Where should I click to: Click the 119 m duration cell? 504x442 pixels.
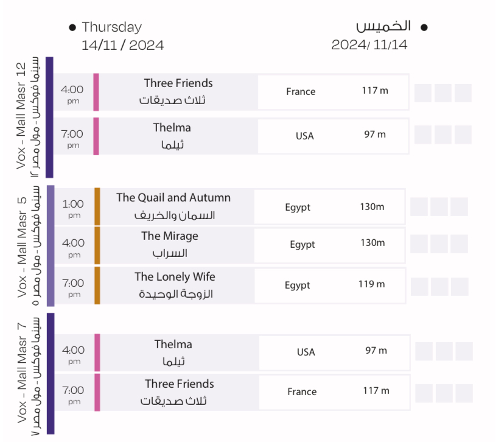(371, 284)
